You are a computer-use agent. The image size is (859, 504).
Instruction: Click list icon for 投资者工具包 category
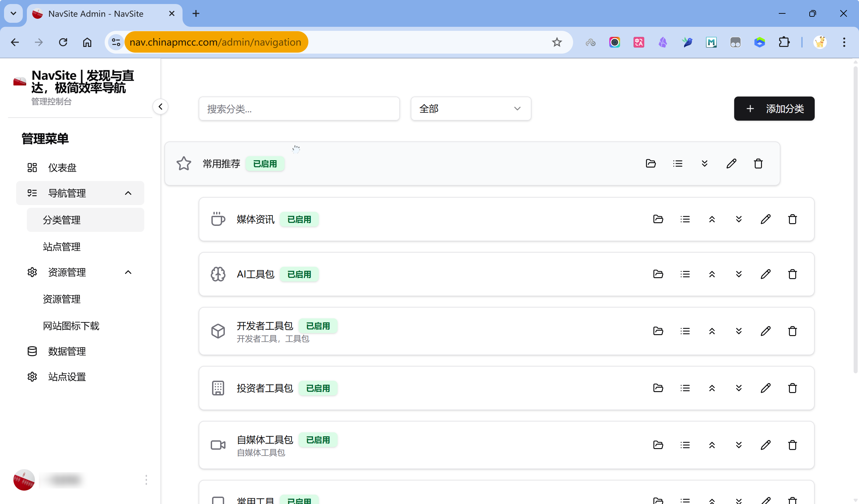pos(685,388)
